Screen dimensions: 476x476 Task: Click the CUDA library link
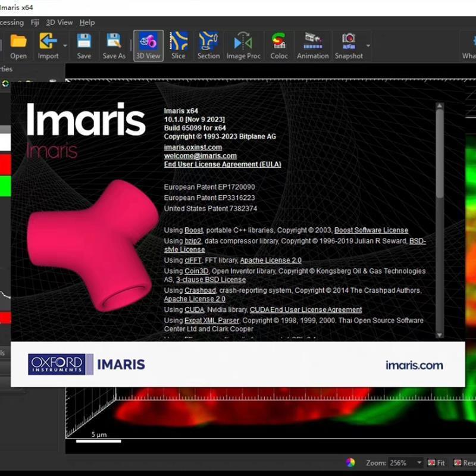(194, 309)
